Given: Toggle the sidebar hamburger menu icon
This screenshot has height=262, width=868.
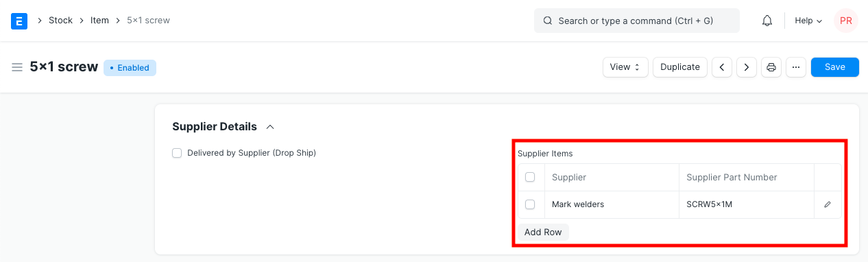Looking at the screenshot, I should [17, 67].
